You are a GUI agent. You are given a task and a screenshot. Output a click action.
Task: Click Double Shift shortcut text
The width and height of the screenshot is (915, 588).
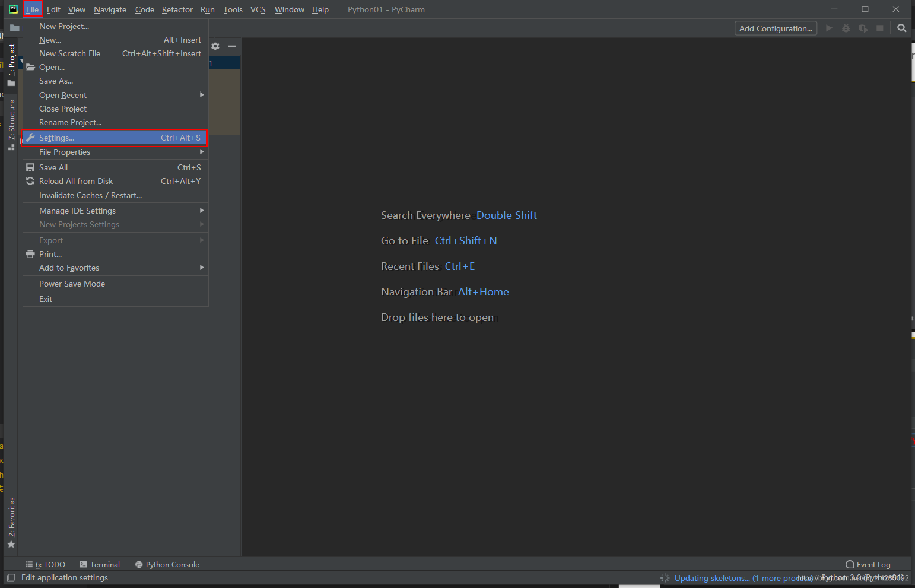click(x=506, y=215)
